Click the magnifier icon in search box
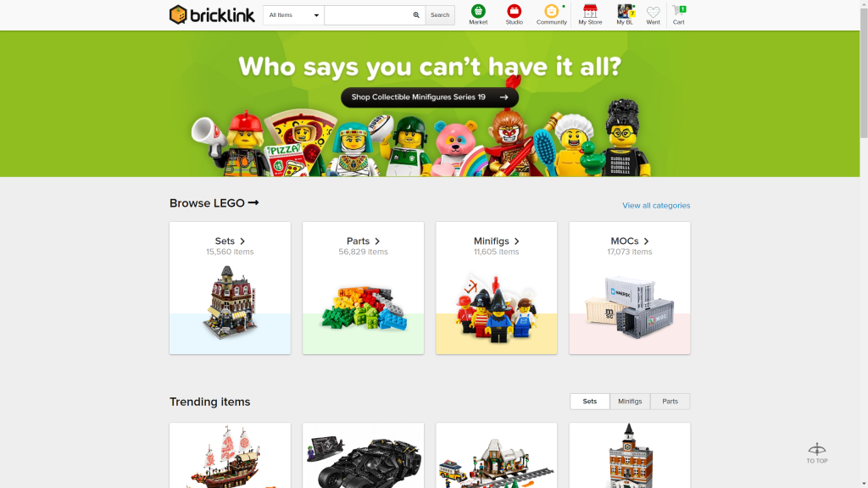The height and width of the screenshot is (488, 868). point(416,15)
